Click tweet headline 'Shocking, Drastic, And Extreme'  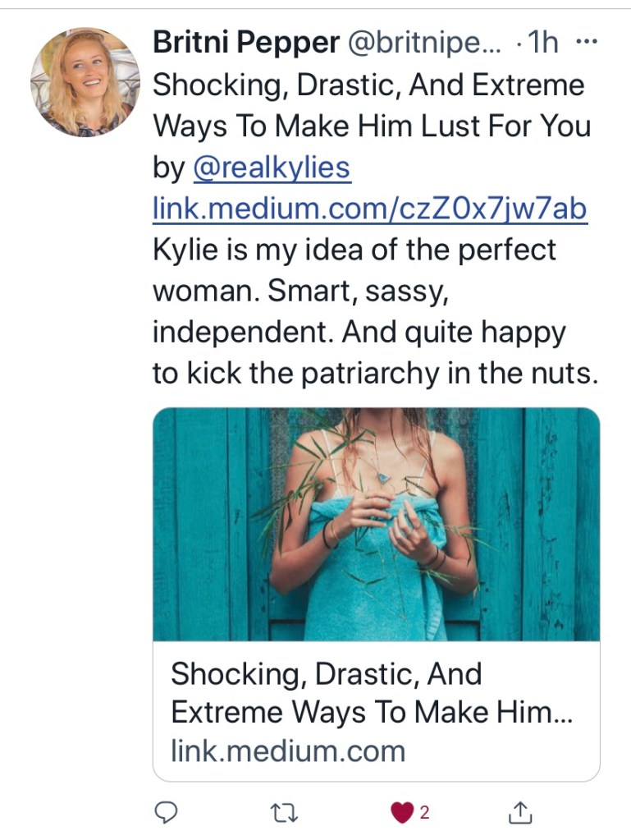coord(369,85)
